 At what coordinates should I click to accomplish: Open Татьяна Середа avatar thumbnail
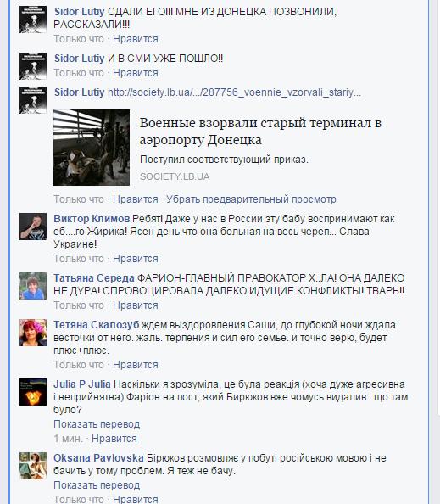tap(33, 286)
